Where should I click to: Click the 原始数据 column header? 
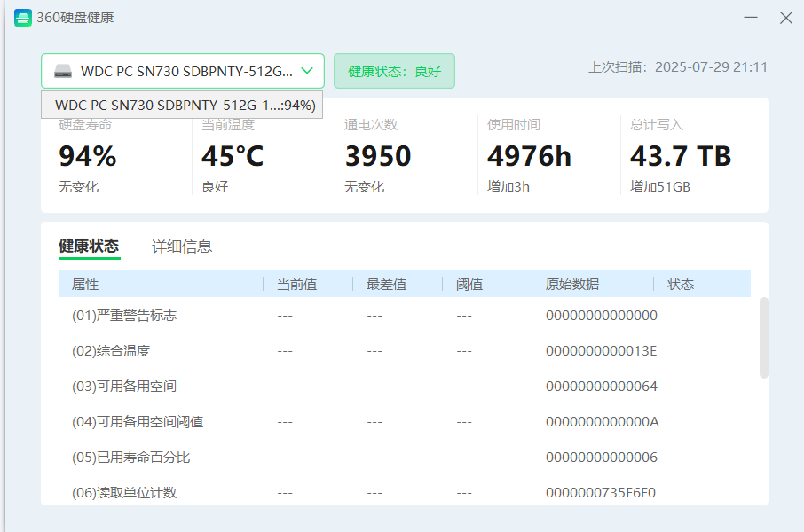coord(572,285)
